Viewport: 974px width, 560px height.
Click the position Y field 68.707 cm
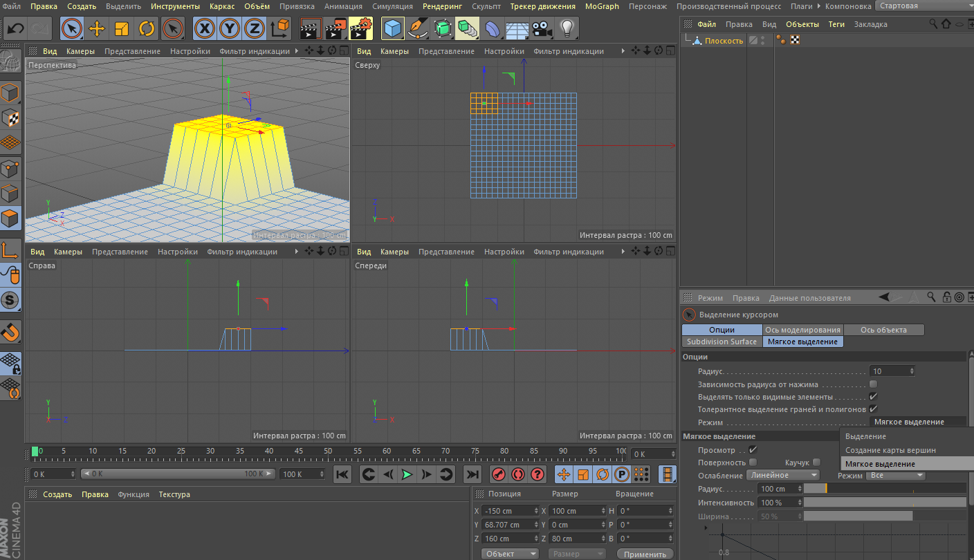511,525
